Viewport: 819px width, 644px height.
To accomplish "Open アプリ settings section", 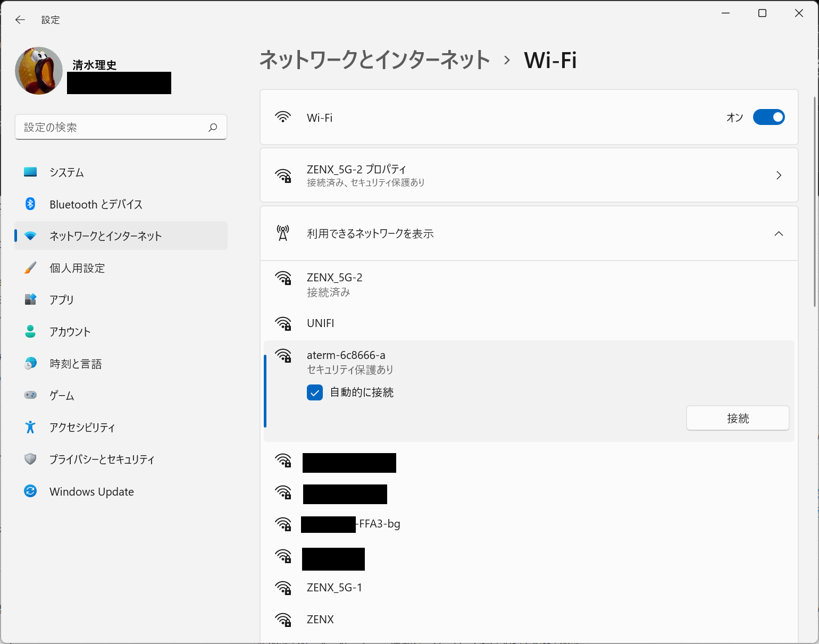I will pyautogui.click(x=121, y=299).
